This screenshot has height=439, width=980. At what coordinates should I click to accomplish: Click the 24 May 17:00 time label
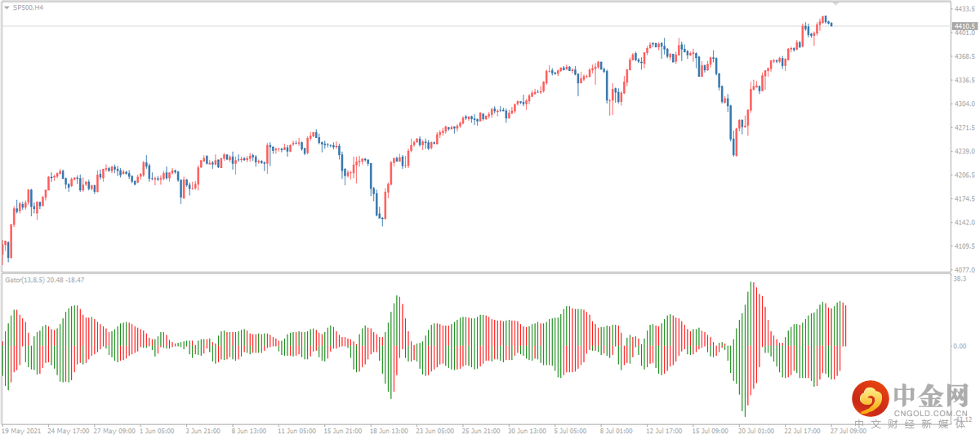[x=69, y=430]
